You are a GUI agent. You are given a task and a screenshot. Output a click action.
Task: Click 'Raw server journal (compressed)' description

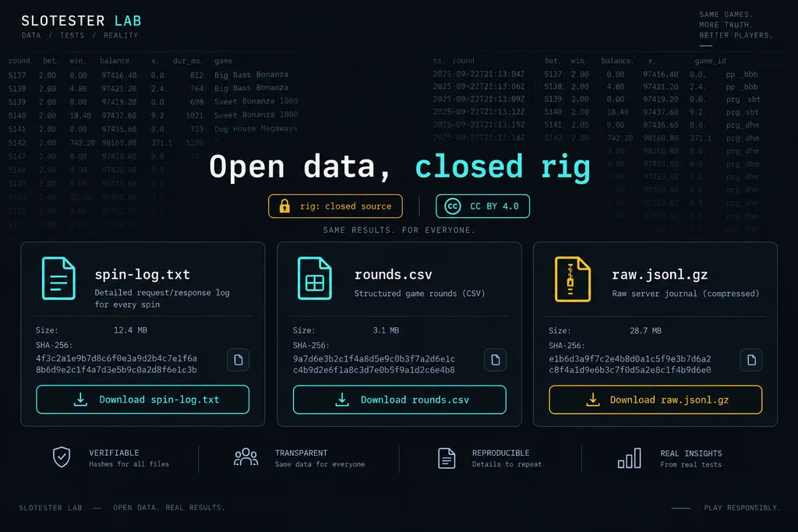point(686,294)
